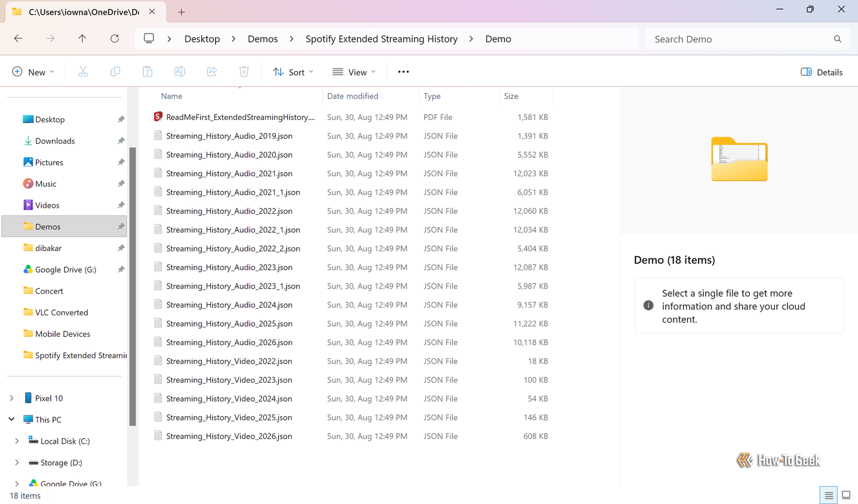Click the Copy toolbar icon
Image resolution: width=858 pixels, height=504 pixels.
[x=115, y=72]
